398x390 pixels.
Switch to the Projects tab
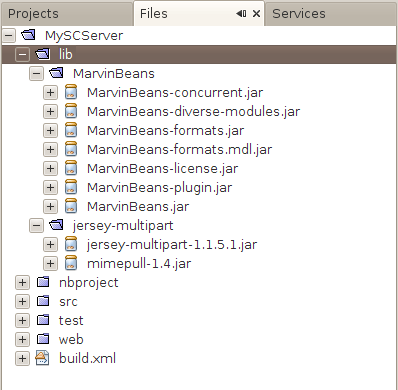67,14
